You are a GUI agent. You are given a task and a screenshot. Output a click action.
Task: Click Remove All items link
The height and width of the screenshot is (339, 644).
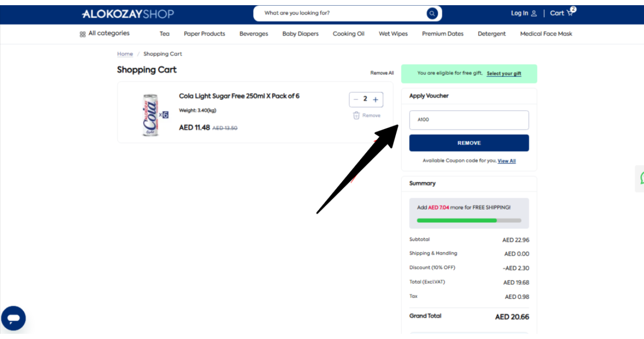(x=382, y=73)
